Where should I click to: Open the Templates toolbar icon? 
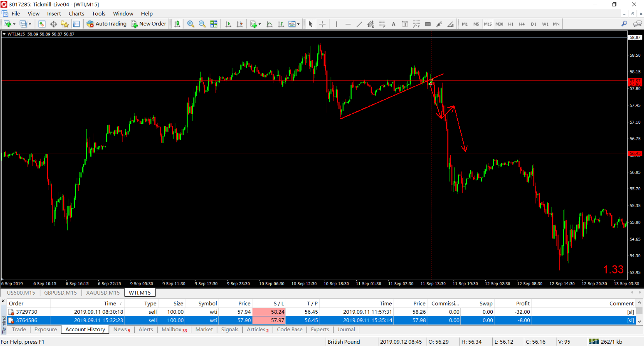click(x=292, y=24)
